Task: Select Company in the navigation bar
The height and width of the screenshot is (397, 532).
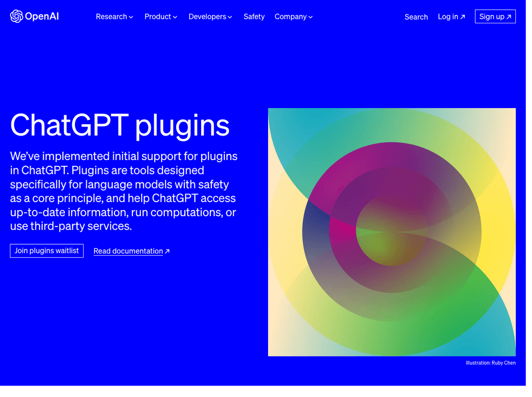Action: point(290,17)
